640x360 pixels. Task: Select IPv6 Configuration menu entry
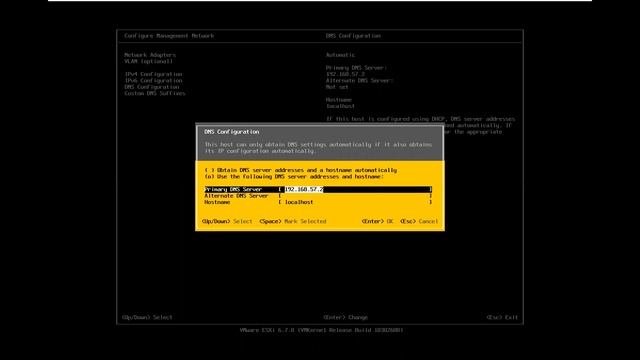coord(153,81)
